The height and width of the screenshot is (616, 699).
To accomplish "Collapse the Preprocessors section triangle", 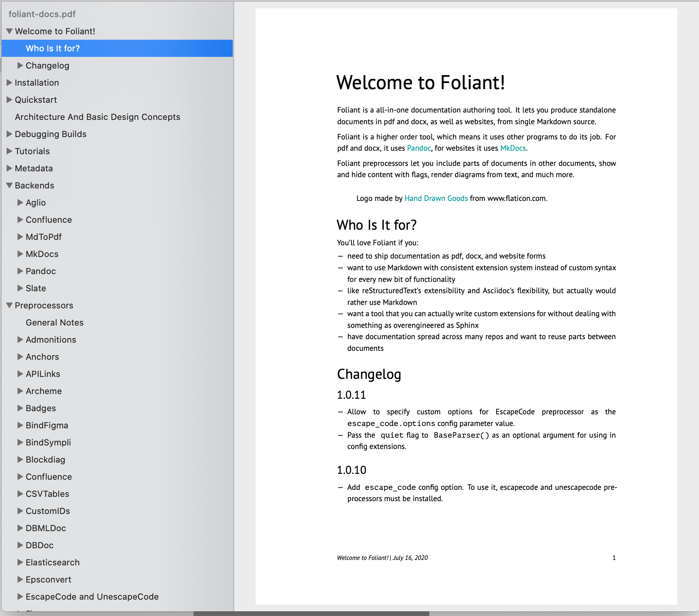I will [x=10, y=305].
